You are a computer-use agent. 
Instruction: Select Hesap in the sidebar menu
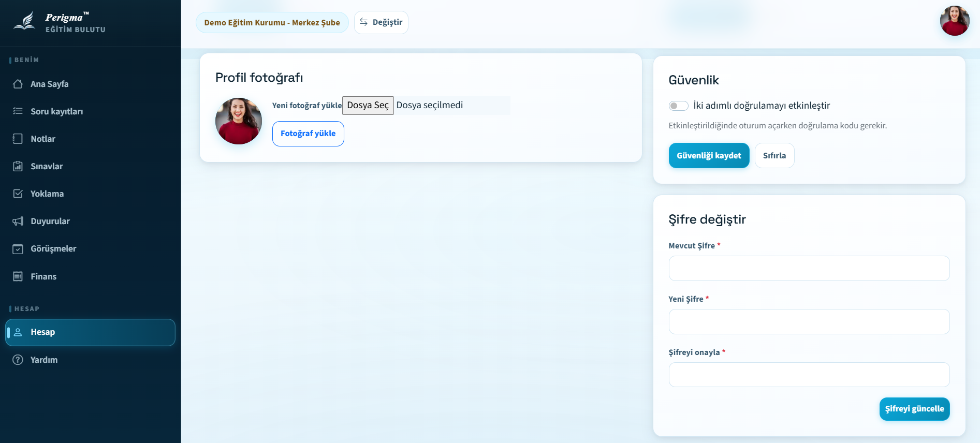(x=90, y=332)
